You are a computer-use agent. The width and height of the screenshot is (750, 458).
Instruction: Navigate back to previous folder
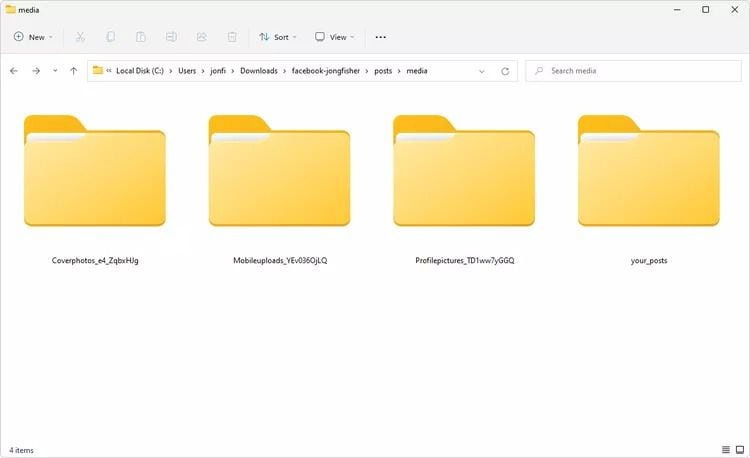(x=14, y=71)
